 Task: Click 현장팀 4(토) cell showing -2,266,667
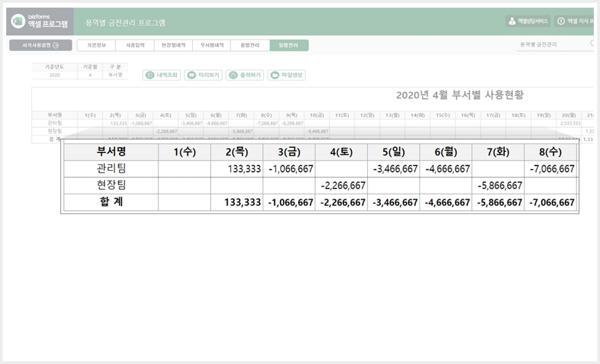[x=341, y=185]
